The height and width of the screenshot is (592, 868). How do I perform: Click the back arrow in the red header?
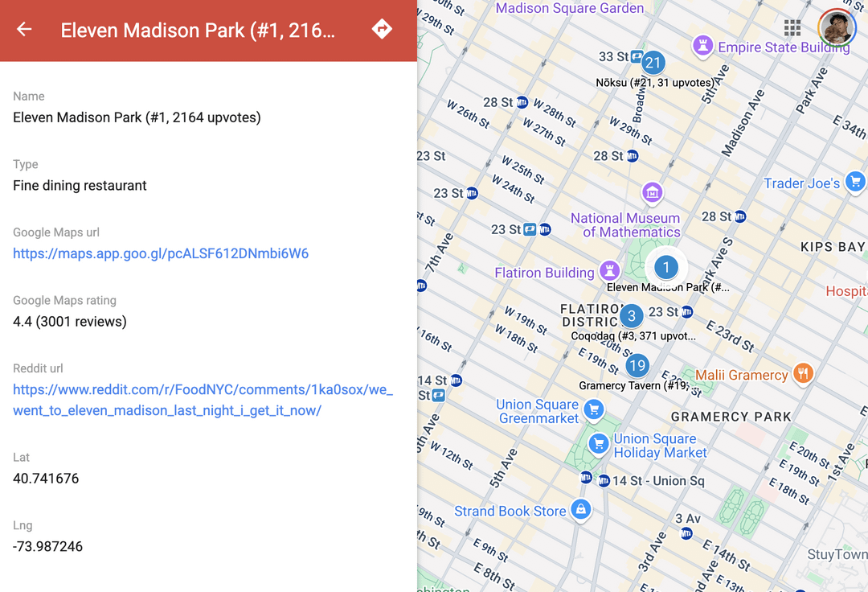[x=24, y=29]
